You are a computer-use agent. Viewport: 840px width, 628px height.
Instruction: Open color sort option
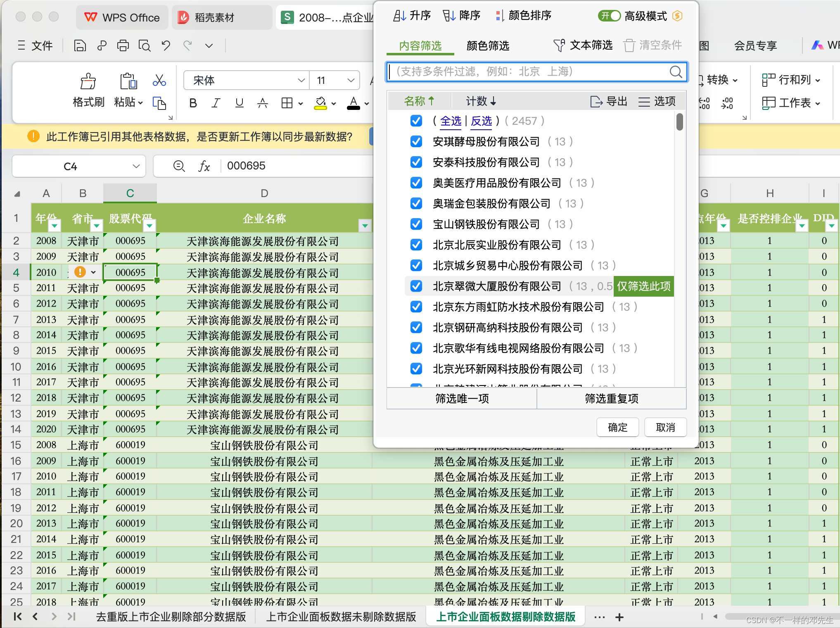(524, 16)
